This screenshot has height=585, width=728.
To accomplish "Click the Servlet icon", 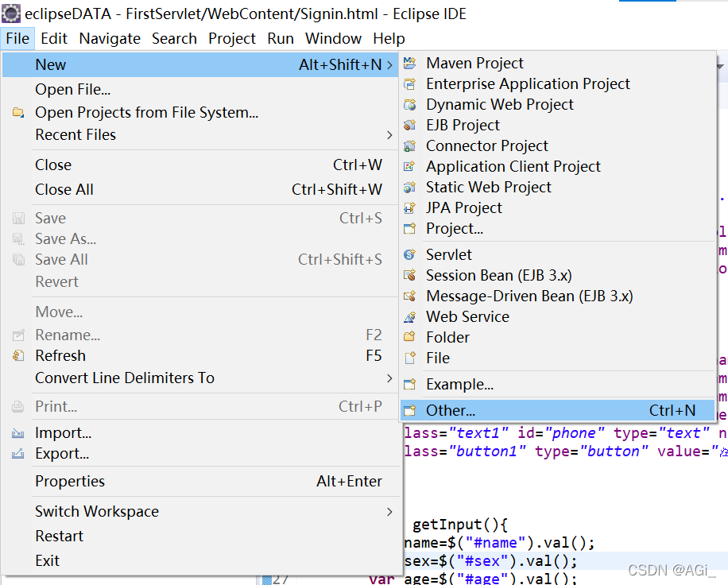I will tap(409, 254).
